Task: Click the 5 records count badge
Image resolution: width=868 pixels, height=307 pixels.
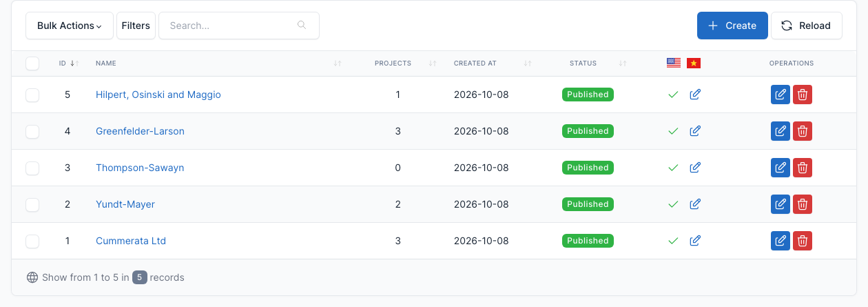Action: (140, 277)
